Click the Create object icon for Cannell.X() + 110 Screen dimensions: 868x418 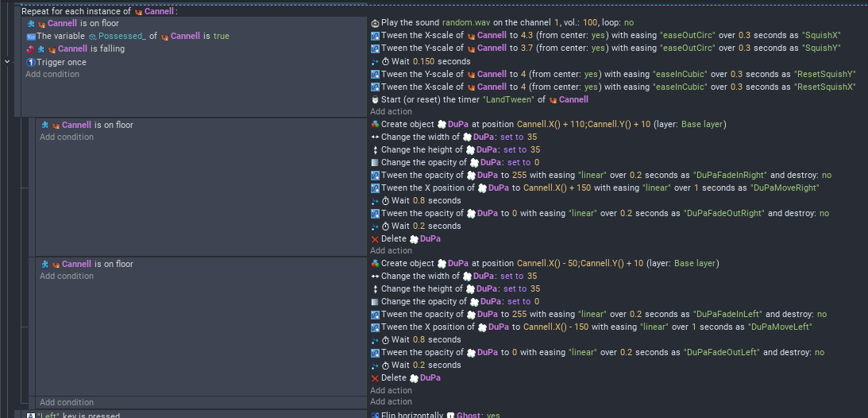click(375, 125)
